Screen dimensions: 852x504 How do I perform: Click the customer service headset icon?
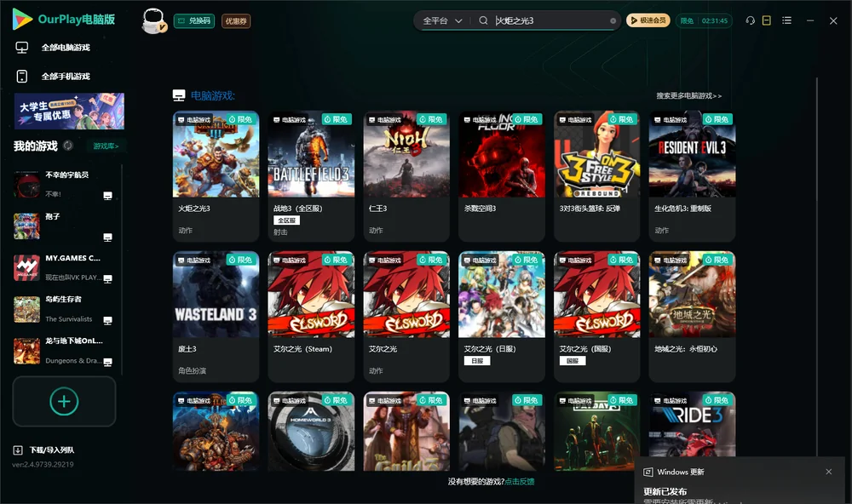pyautogui.click(x=751, y=20)
